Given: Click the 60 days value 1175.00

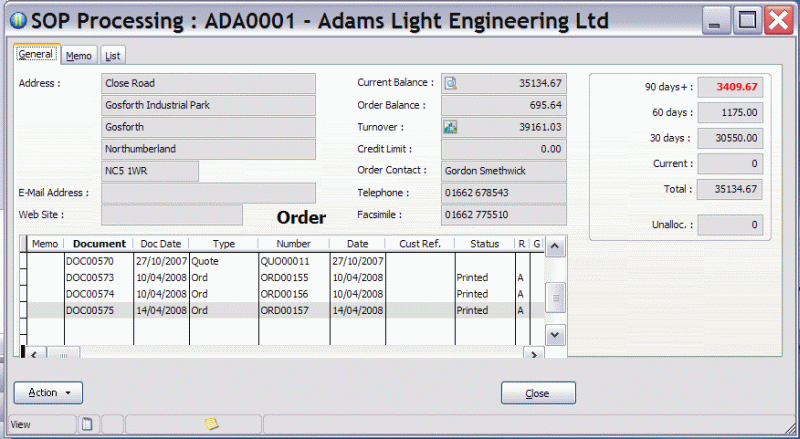Looking at the screenshot, I should pyautogui.click(x=730, y=112).
